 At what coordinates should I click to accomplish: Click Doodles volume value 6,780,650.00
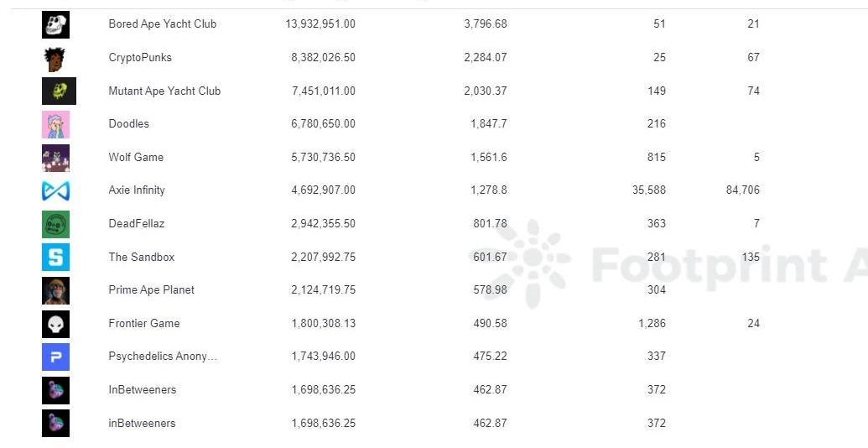[323, 123]
